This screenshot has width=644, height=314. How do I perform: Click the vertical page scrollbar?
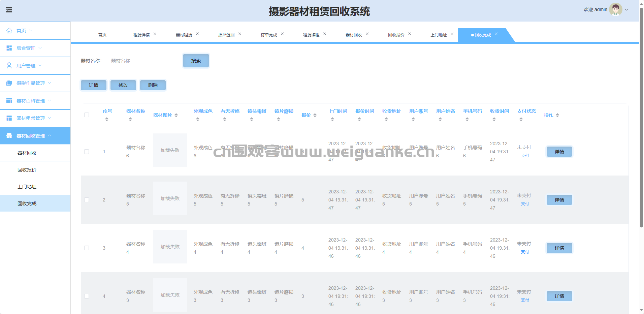pos(641,118)
